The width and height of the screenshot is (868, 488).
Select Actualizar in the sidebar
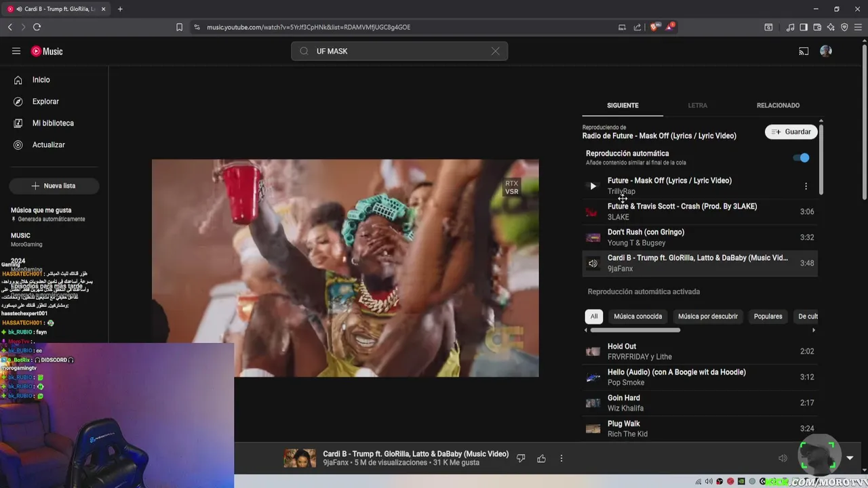click(x=49, y=145)
